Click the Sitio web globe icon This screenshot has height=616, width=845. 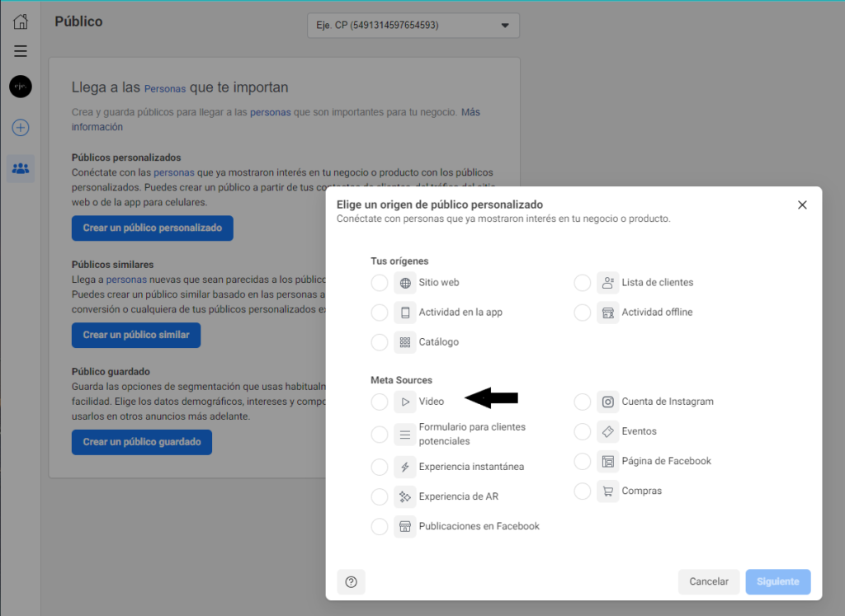405,283
